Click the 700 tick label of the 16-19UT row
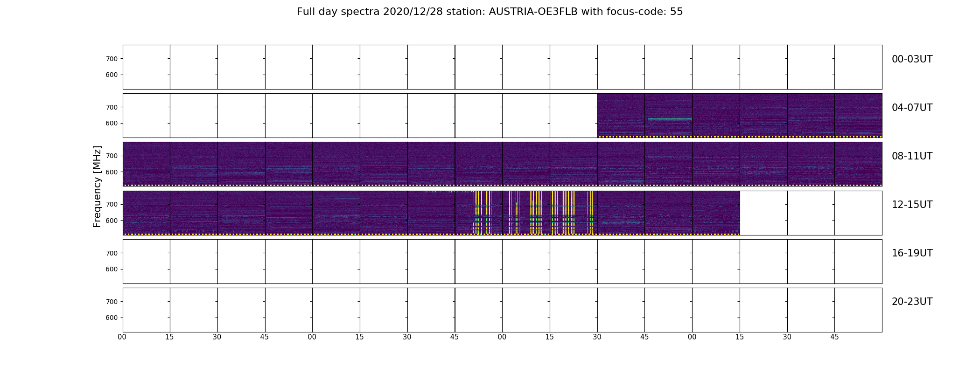The image size is (980, 373). coord(112,253)
